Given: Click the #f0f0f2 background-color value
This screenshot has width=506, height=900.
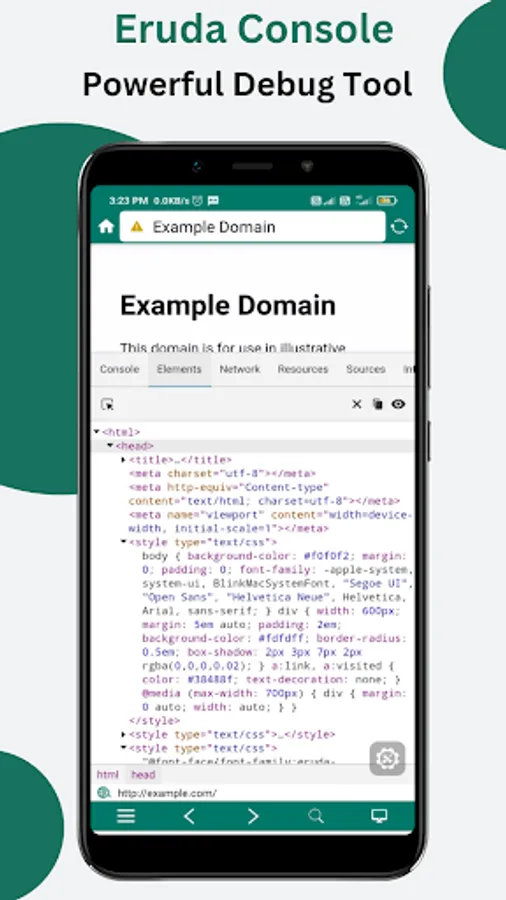Looking at the screenshot, I should click(x=324, y=556).
